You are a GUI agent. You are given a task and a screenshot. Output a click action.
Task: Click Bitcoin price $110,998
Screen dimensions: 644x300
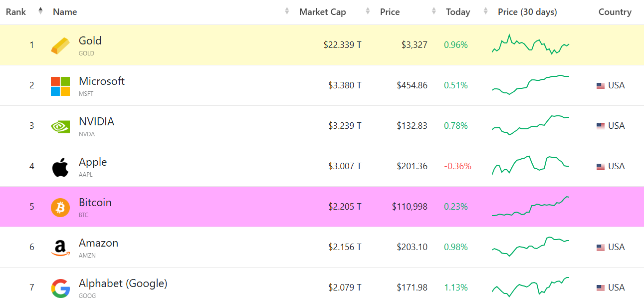pos(410,207)
